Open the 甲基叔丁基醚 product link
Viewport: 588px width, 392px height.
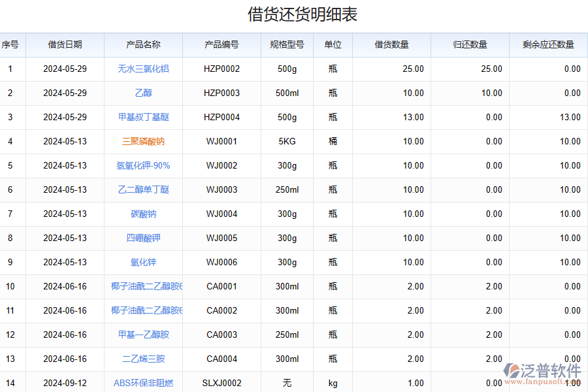tap(145, 117)
